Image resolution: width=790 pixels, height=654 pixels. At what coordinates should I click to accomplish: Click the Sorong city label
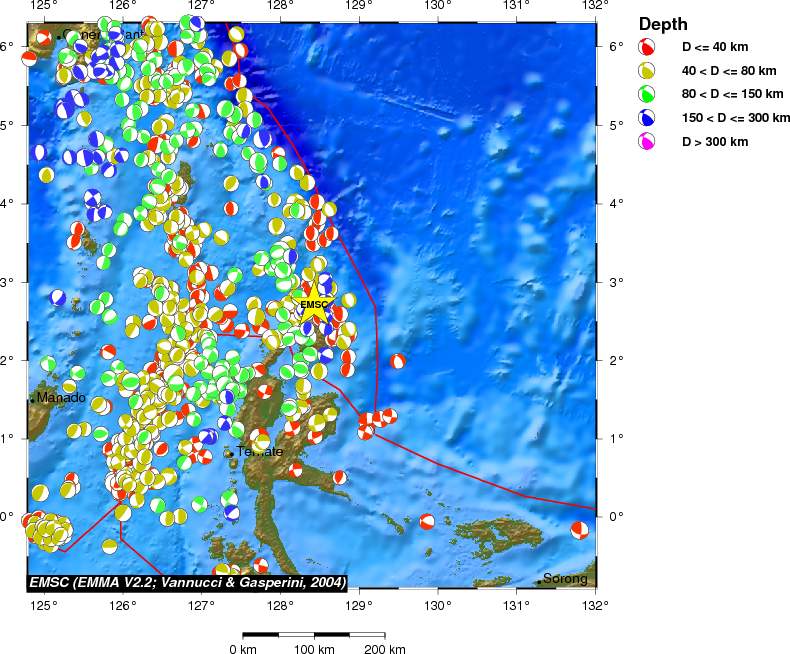click(565, 578)
